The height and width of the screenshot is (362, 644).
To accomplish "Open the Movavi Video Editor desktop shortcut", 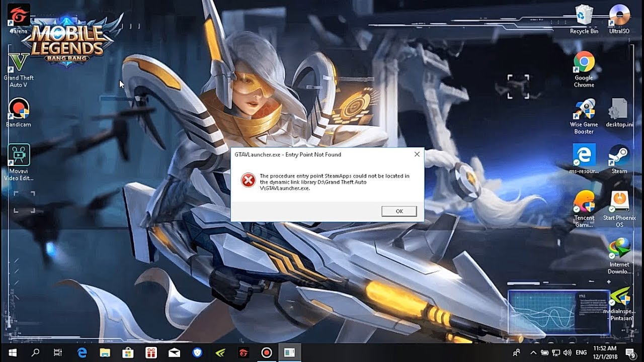I will (x=19, y=162).
